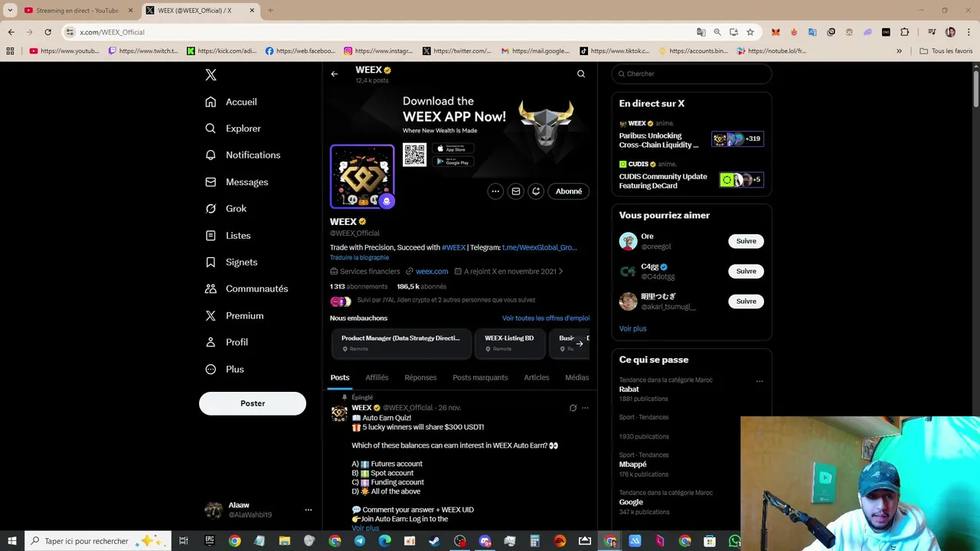Viewport: 980px width, 551px height.
Task: Click the Plus more-options icon
Action: pyautogui.click(x=211, y=369)
